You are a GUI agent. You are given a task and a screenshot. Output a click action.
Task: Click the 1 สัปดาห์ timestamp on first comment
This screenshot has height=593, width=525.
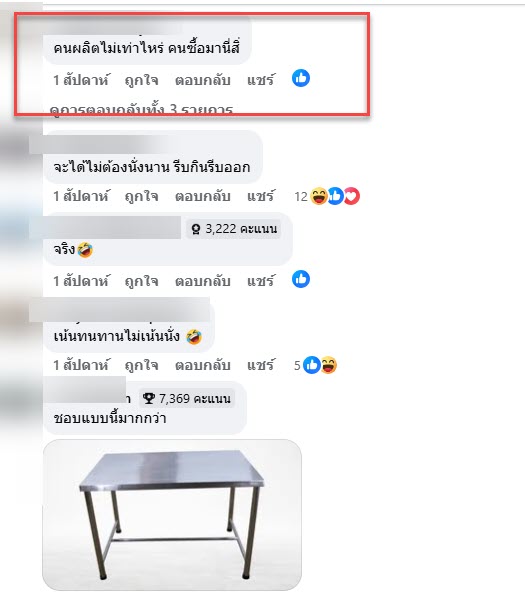(x=81, y=80)
